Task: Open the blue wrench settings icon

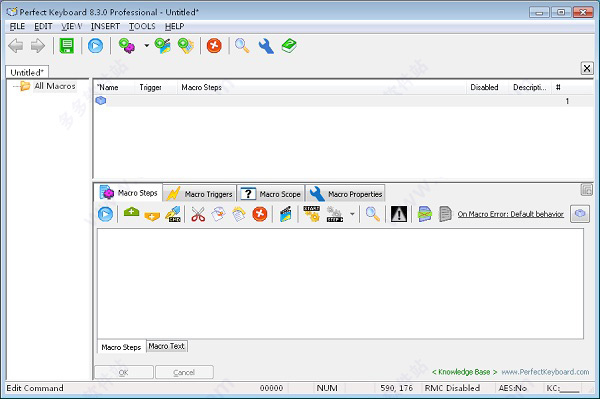Action: pos(266,46)
